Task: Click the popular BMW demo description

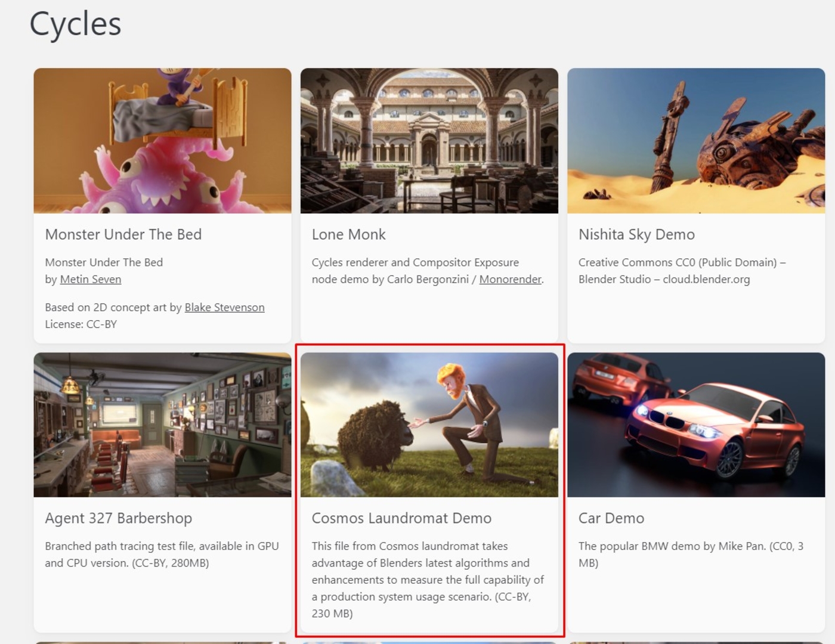Action: [x=691, y=555]
